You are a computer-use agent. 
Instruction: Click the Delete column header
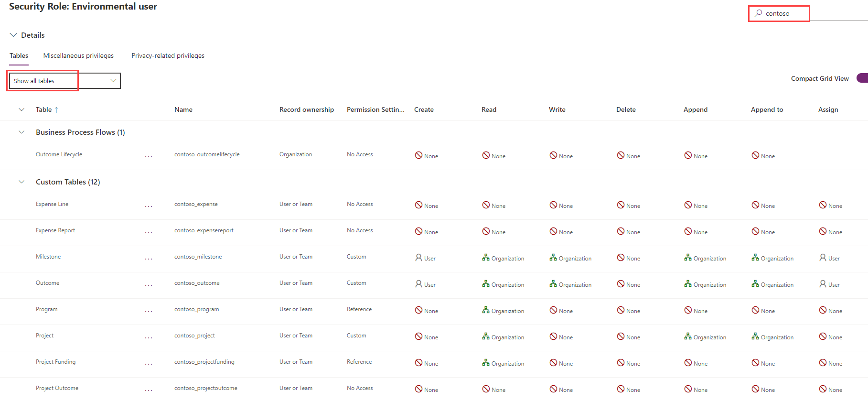626,109
